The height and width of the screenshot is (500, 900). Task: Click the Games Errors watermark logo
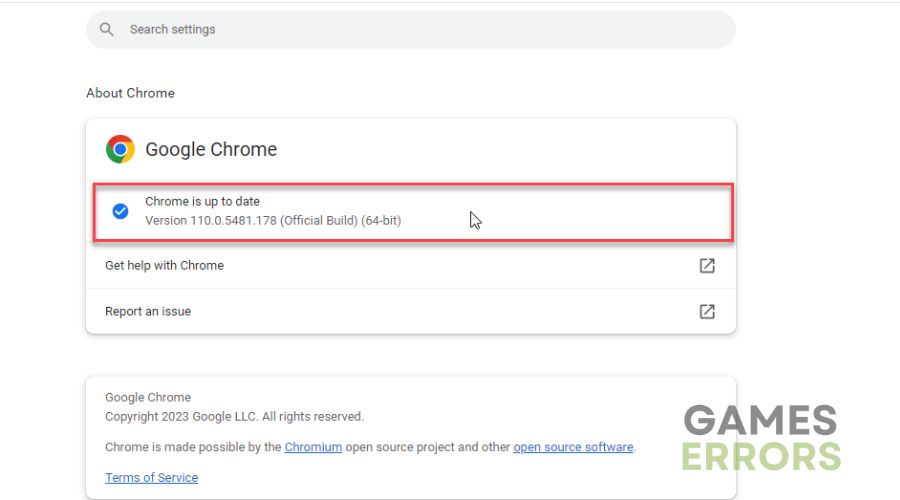click(x=762, y=437)
